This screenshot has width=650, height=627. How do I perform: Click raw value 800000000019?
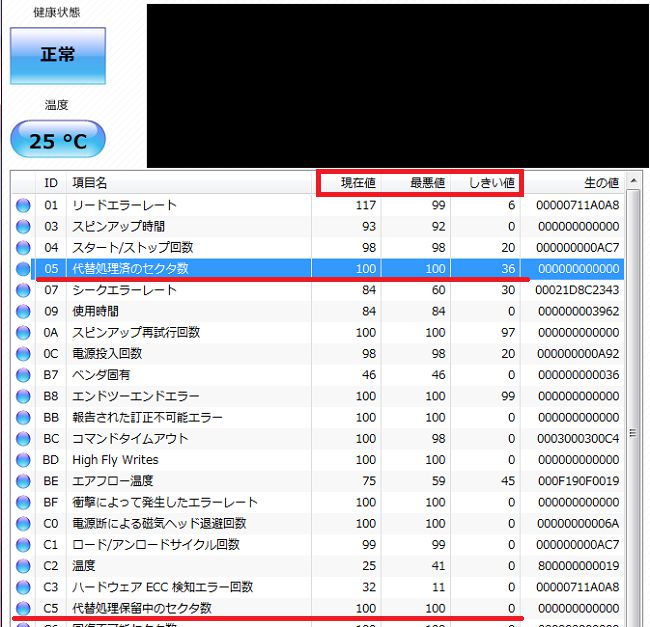[x=579, y=566]
